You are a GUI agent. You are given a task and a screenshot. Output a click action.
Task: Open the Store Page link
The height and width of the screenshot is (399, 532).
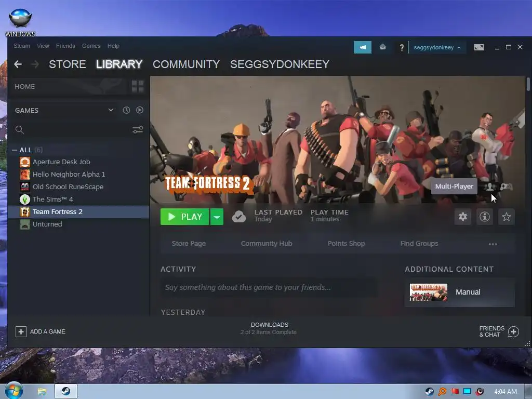[x=189, y=244]
